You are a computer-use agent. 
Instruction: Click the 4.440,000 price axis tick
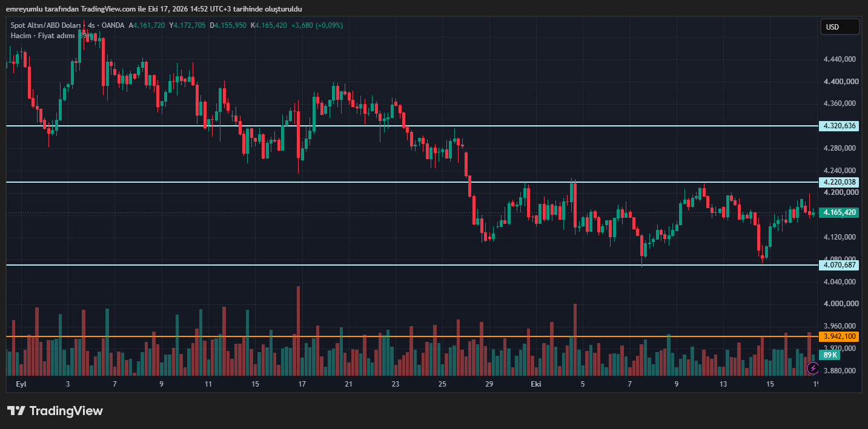pyautogui.click(x=840, y=59)
